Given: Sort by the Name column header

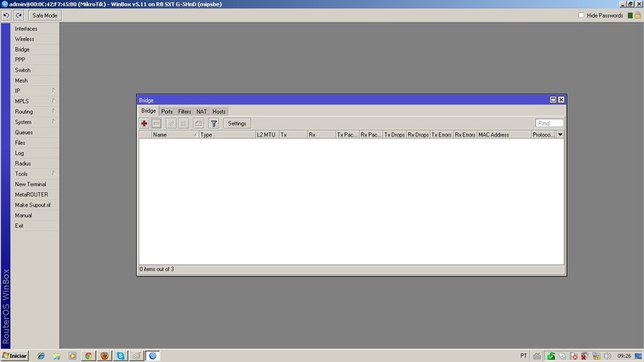Looking at the screenshot, I should click(x=175, y=134).
